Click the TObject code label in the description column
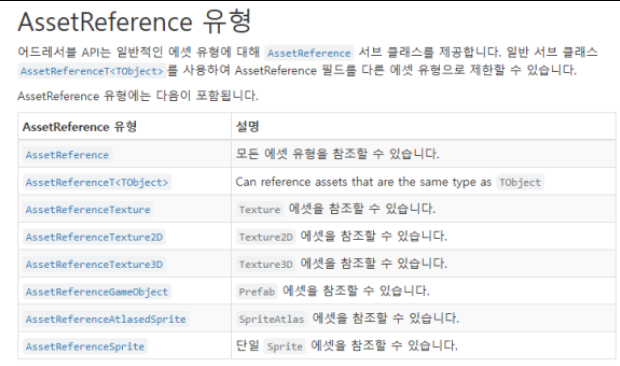This screenshot has height=366, width=620. coord(520,182)
